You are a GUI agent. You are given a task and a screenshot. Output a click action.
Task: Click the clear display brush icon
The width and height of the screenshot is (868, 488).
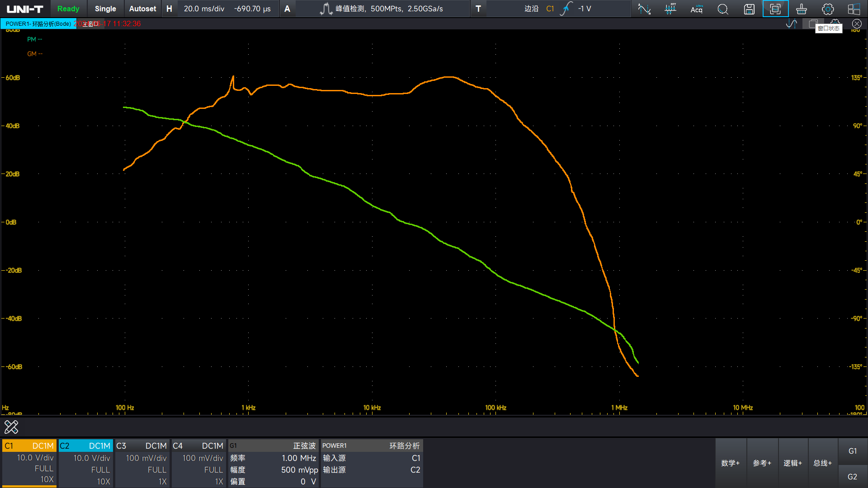click(x=801, y=9)
